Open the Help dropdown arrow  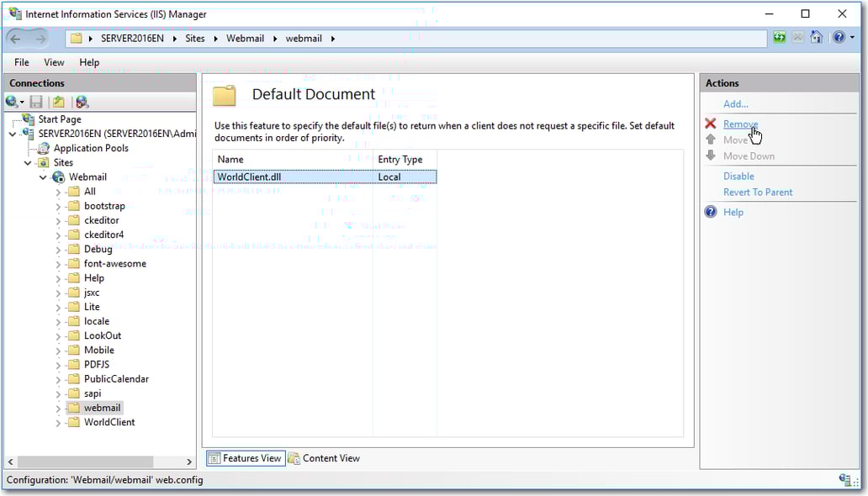coord(852,37)
